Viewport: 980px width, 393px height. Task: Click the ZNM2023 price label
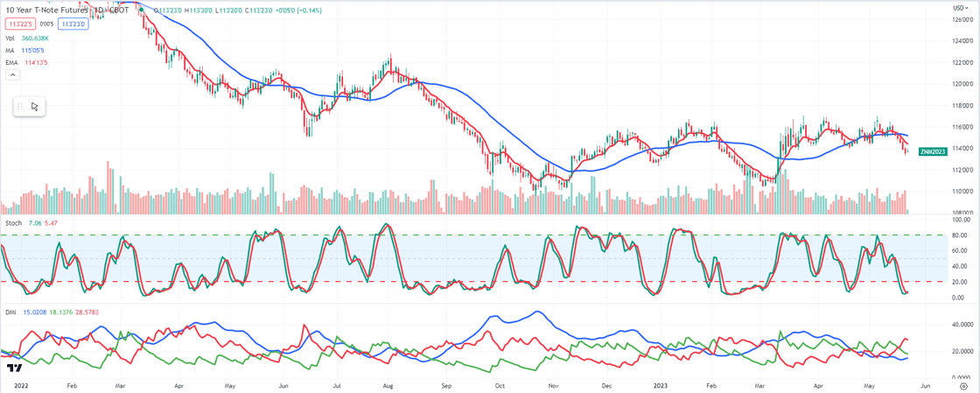coord(932,151)
